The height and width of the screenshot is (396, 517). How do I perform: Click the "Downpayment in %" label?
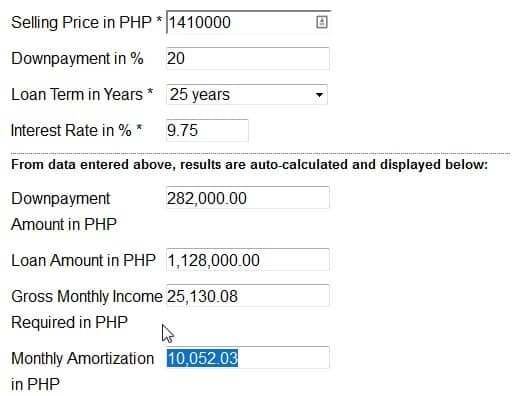tap(77, 59)
